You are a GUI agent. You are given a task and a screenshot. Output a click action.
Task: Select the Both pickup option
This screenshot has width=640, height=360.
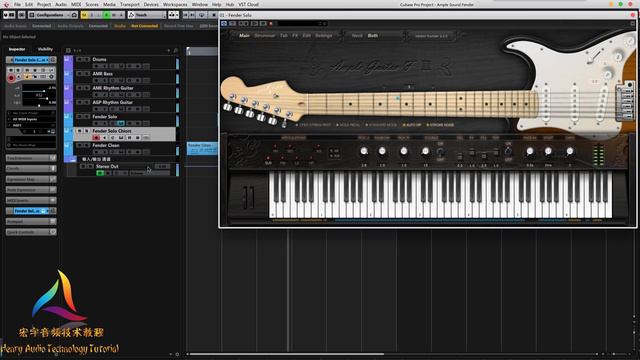(373, 36)
